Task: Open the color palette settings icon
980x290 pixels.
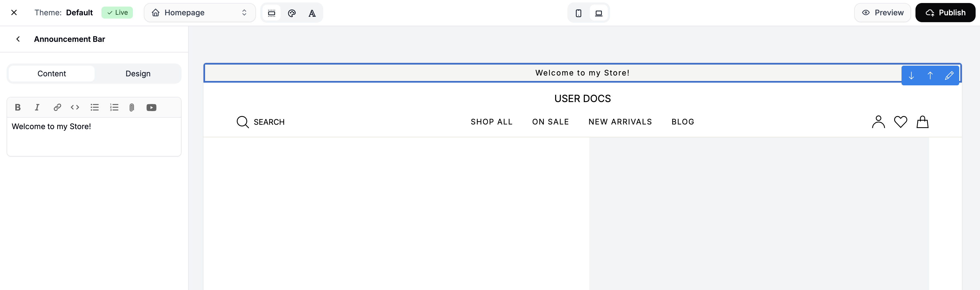Action: [x=292, y=13]
